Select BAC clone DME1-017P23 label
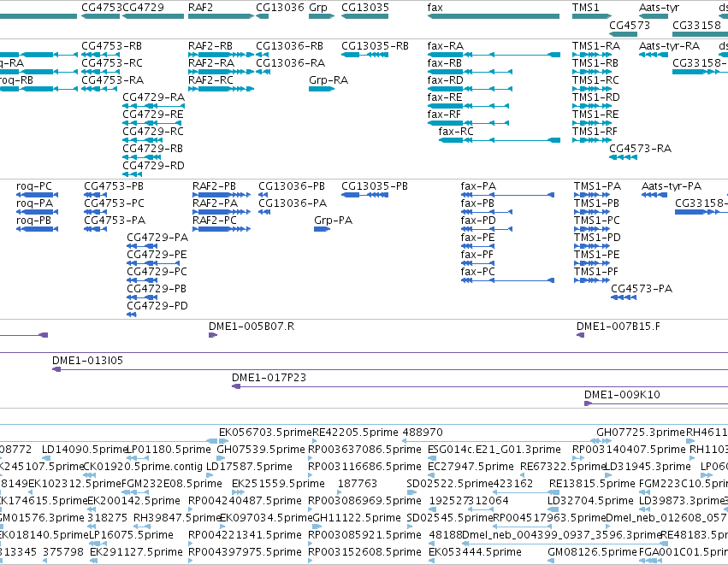Image resolution: width=728 pixels, height=565 pixels. pyautogui.click(x=269, y=378)
